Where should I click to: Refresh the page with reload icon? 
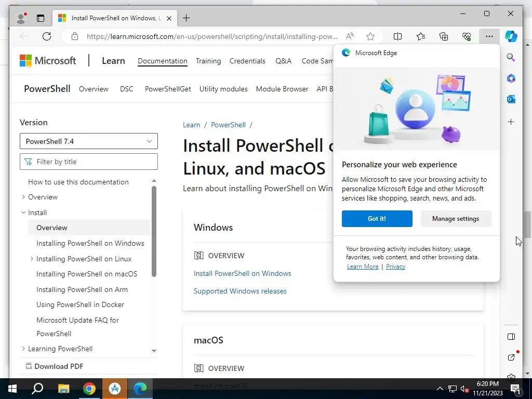pos(47,36)
